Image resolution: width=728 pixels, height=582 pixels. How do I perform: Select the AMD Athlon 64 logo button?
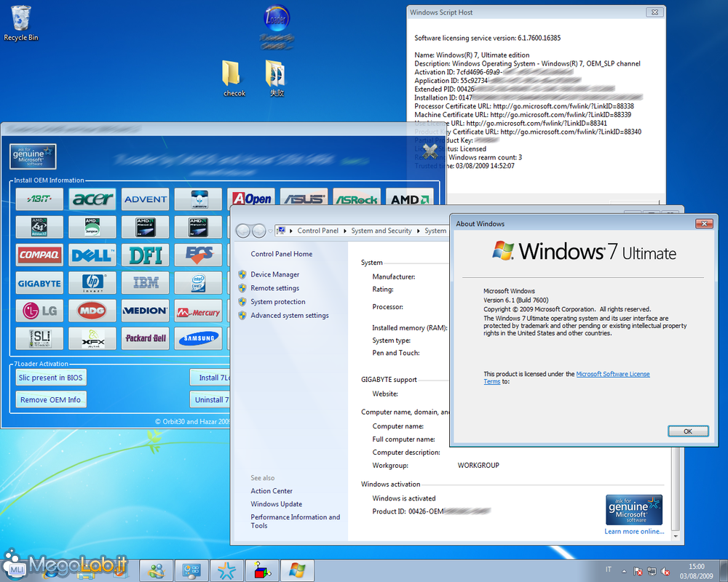tap(39, 227)
